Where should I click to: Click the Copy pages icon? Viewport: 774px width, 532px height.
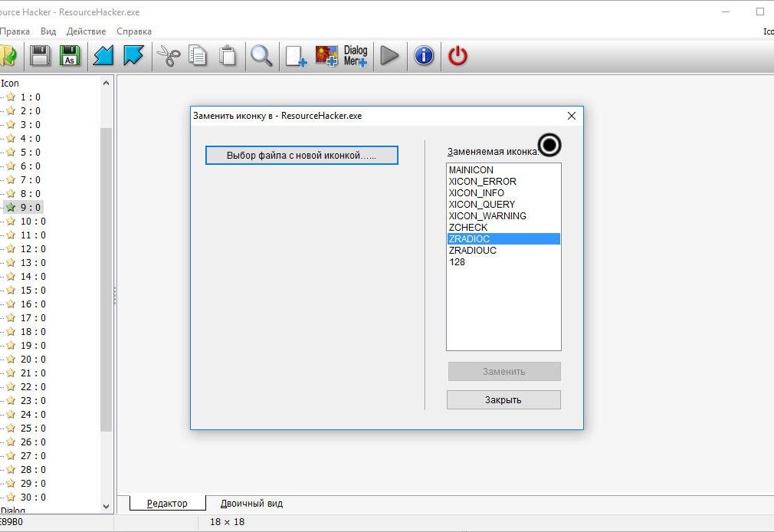[198, 55]
